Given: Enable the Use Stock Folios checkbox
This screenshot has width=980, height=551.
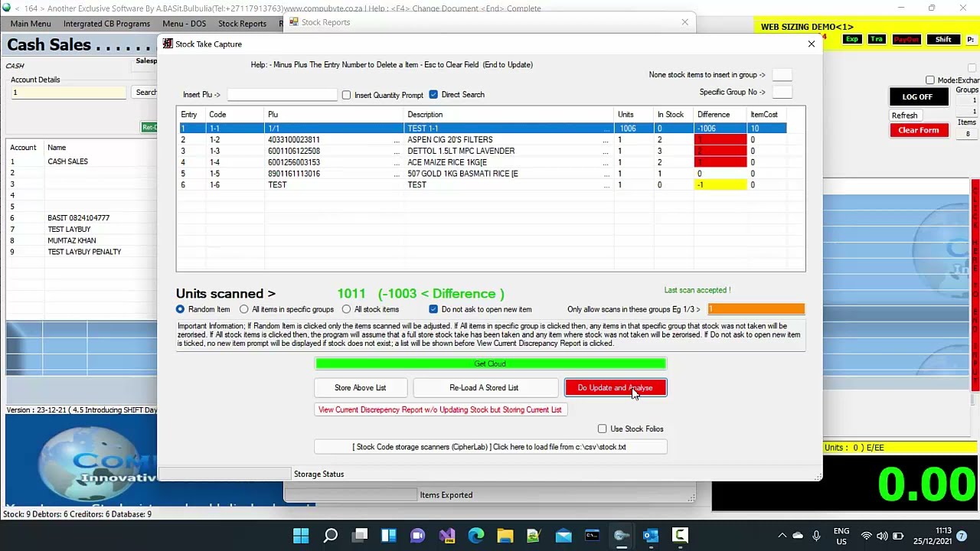Looking at the screenshot, I should 602,429.
